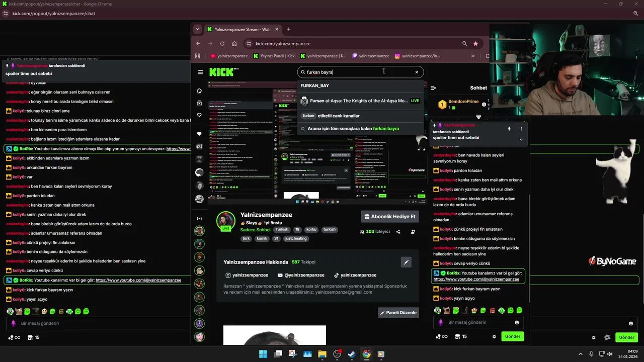Select the justcheating tag
Screen dimensions: 644x362
pyautogui.click(x=296, y=238)
